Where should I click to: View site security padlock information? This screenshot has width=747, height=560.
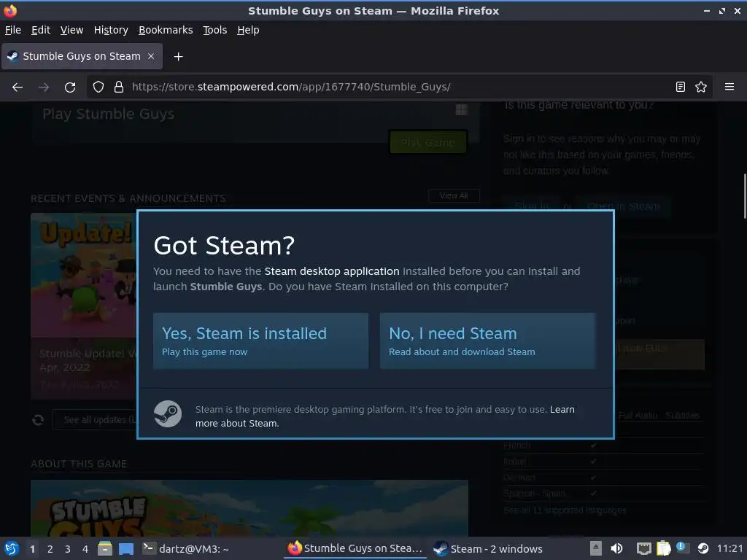(119, 87)
